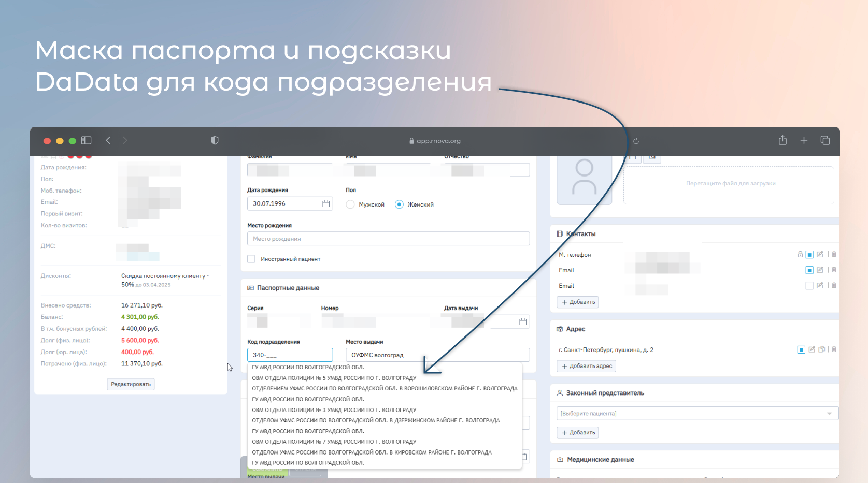The height and width of the screenshot is (483, 868).
Task: Select ОВМ отдела полиции № 5 suggestion
Action: [334, 378]
